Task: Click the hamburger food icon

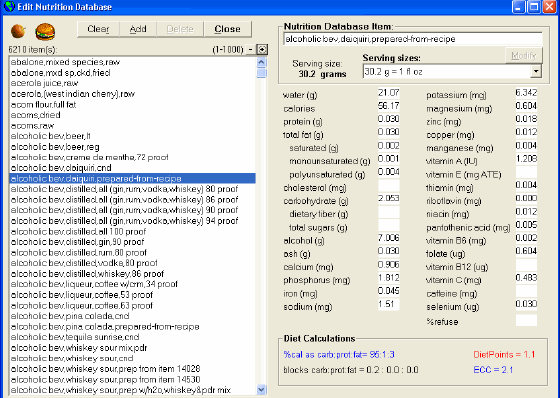Action: click(x=45, y=31)
